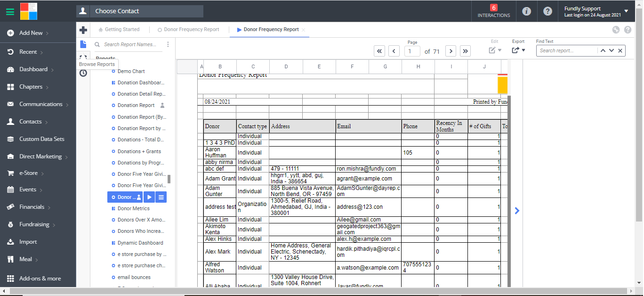Go to previous report page

click(x=394, y=51)
